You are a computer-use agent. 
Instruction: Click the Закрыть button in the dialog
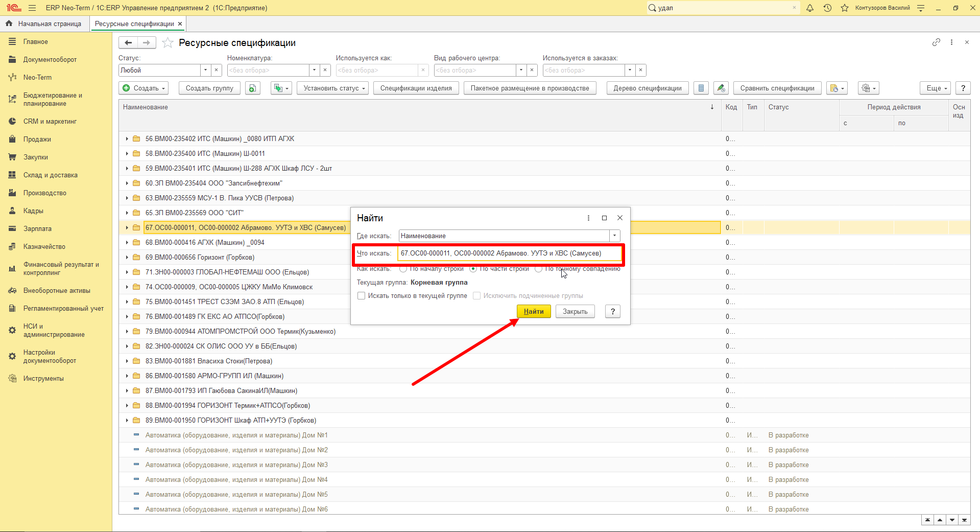[575, 311]
